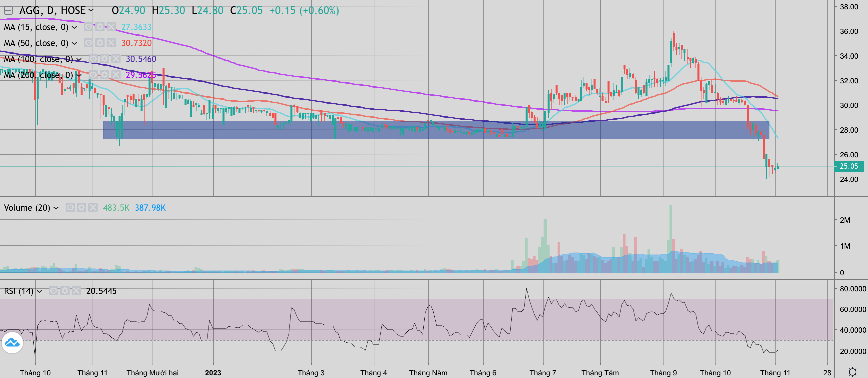Image resolution: width=868 pixels, height=378 pixels.
Task: Click volume value 483.5K
Action: pos(116,208)
